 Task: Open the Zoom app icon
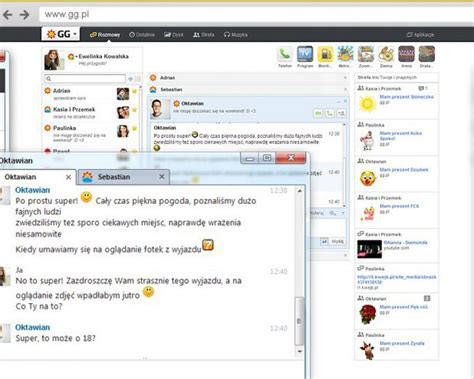[366, 54]
